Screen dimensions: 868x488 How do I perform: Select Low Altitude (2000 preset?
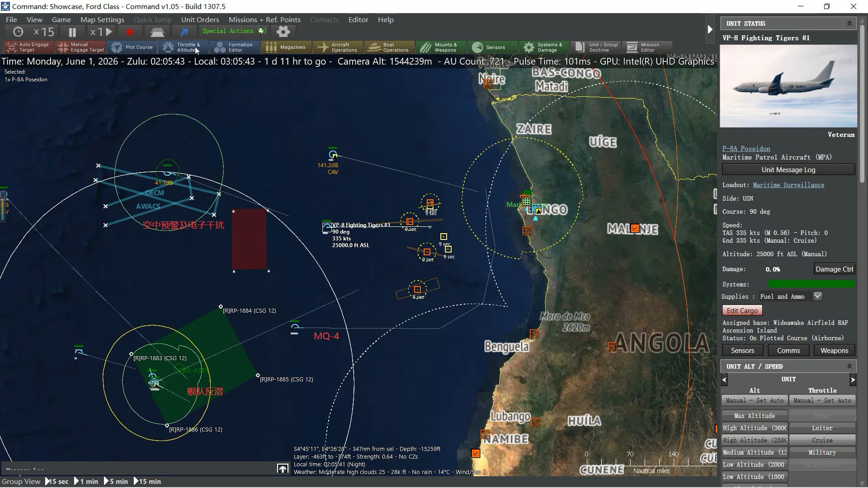(755, 465)
